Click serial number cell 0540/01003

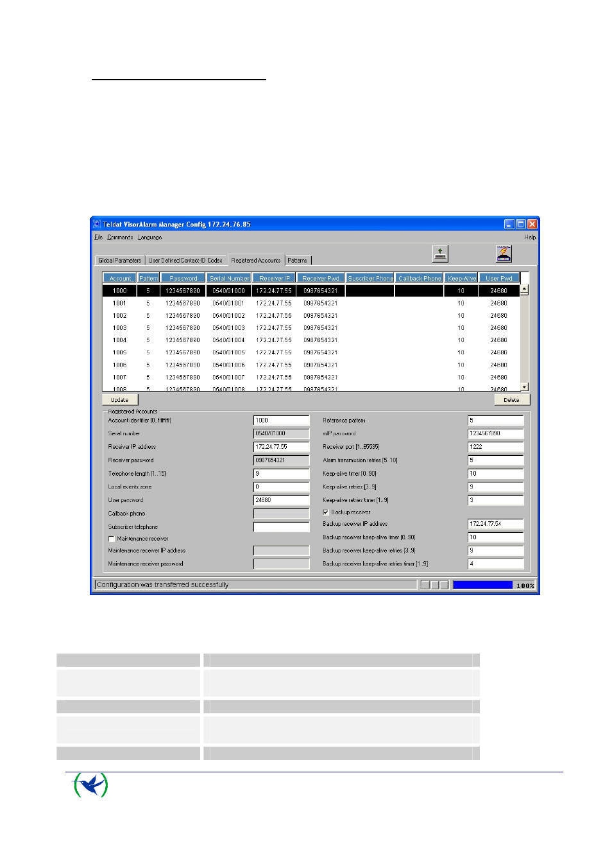click(229, 328)
